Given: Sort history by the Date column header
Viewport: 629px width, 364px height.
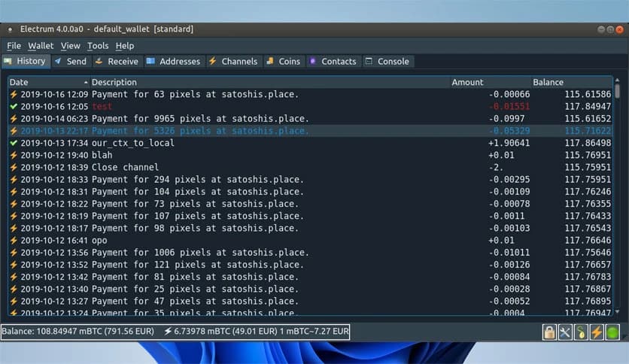Looking at the screenshot, I should [49, 82].
